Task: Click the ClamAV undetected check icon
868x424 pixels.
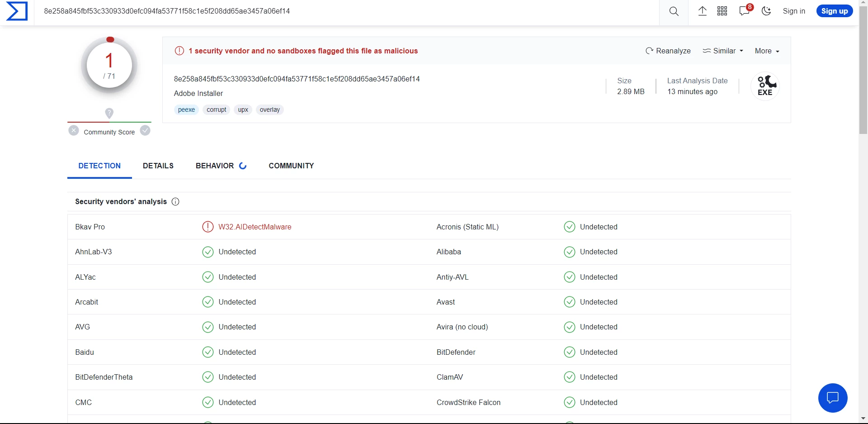Action: [x=569, y=377]
